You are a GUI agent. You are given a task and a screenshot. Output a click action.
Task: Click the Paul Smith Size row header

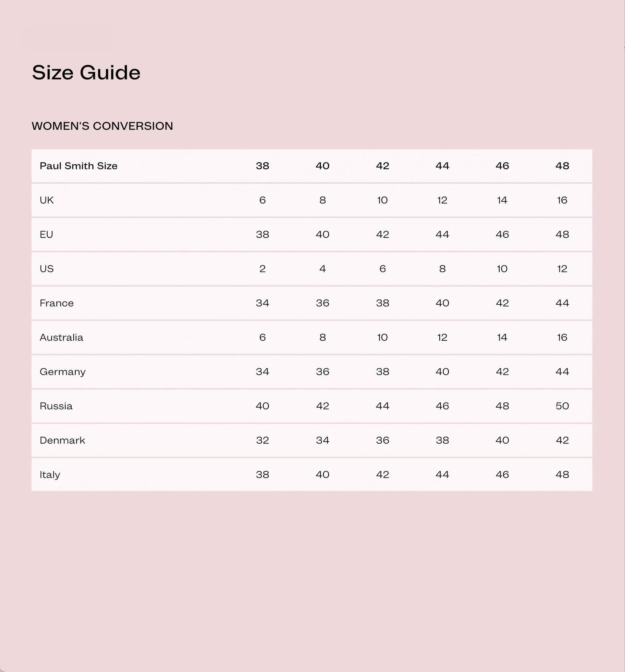[78, 166]
